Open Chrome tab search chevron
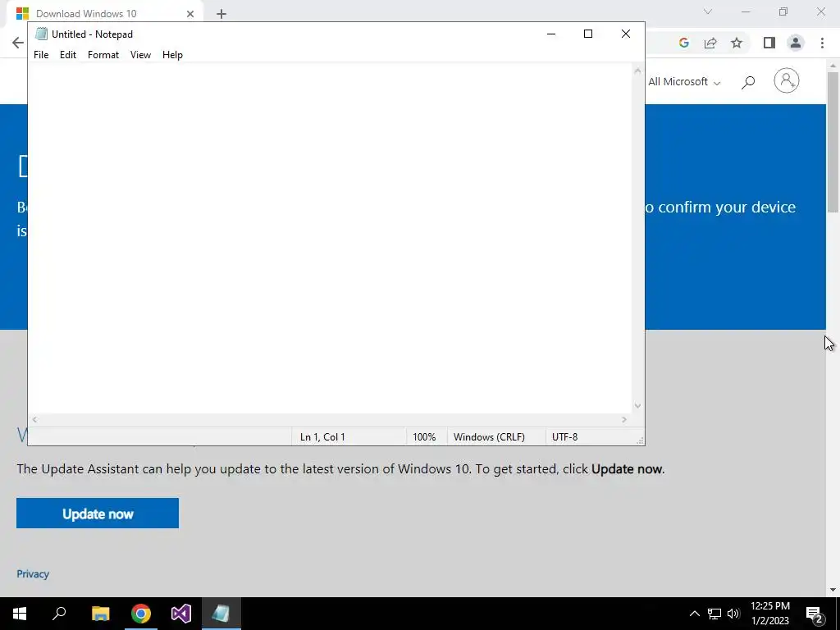 (x=708, y=11)
